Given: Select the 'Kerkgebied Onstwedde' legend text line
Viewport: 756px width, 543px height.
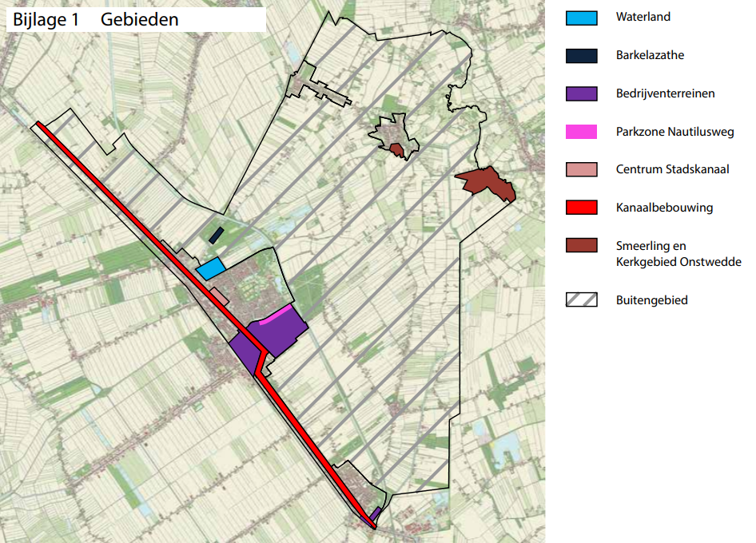Looking at the screenshot, I should [678, 262].
